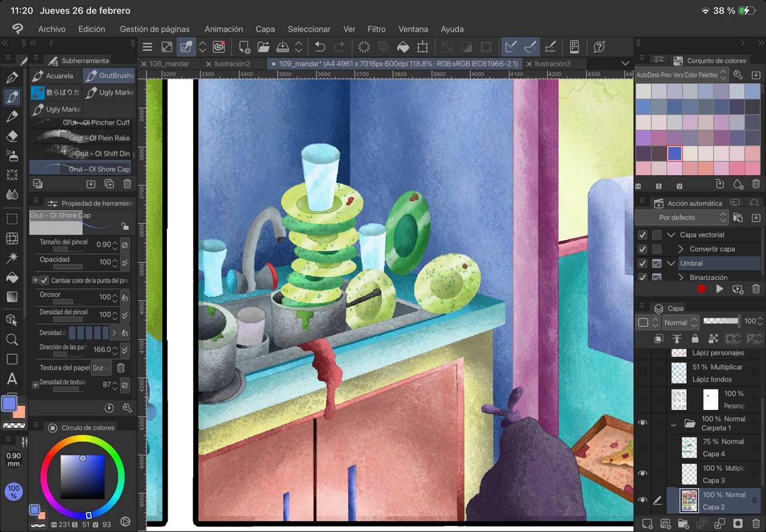Select the Text tool (A icon)
766x532 pixels.
(x=11, y=379)
